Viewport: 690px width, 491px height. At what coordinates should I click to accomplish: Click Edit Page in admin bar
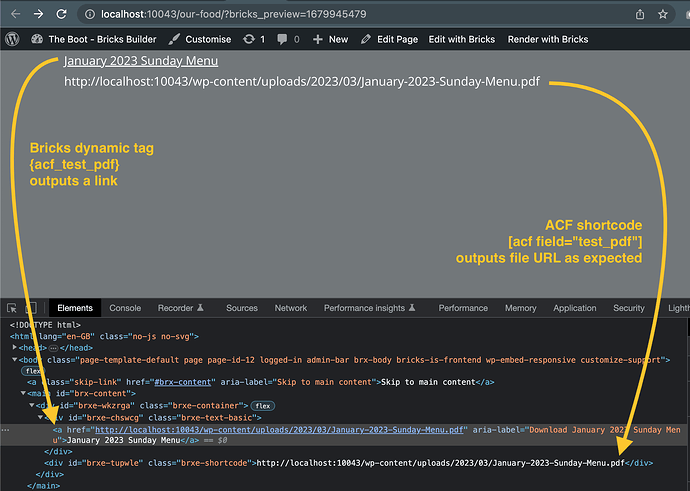tap(389, 39)
